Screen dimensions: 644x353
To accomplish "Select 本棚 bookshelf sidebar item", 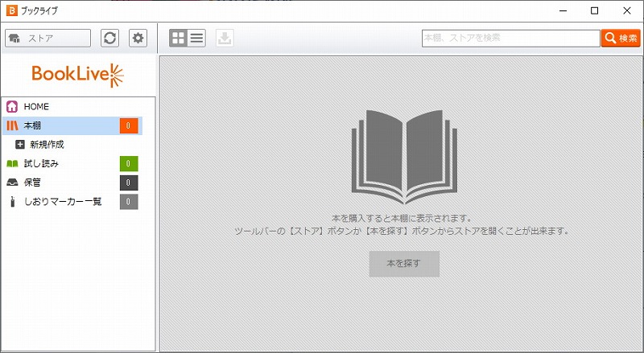I will (72, 125).
